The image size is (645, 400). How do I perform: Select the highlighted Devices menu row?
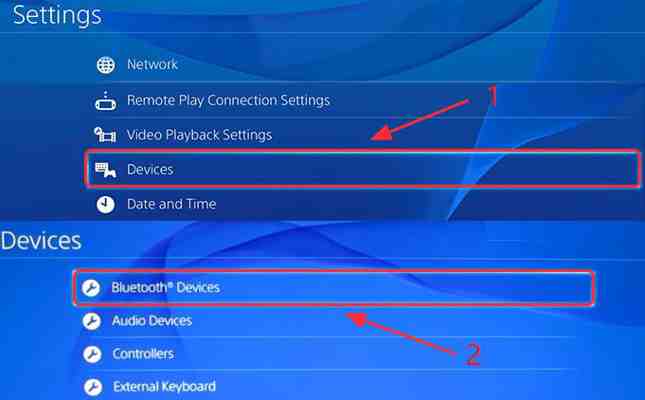click(363, 170)
